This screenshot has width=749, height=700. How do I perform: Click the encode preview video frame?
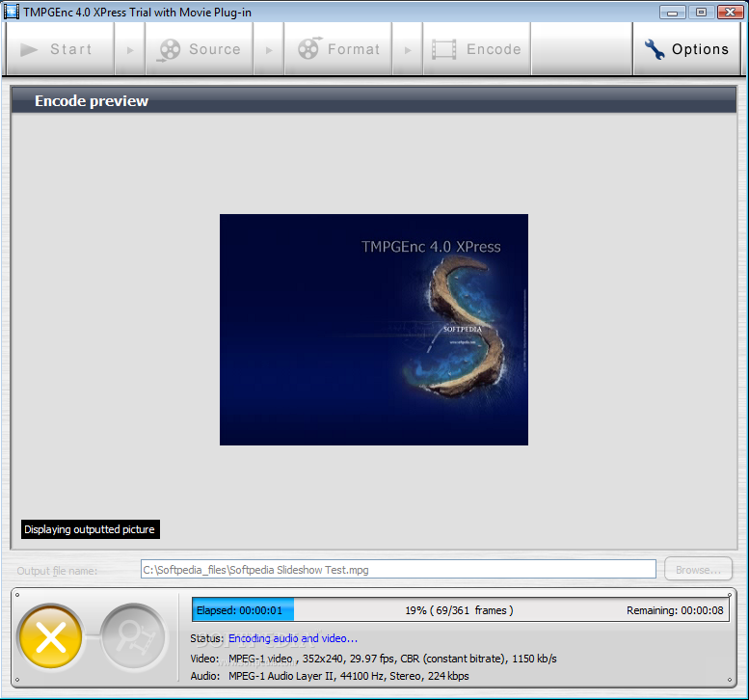tap(374, 330)
